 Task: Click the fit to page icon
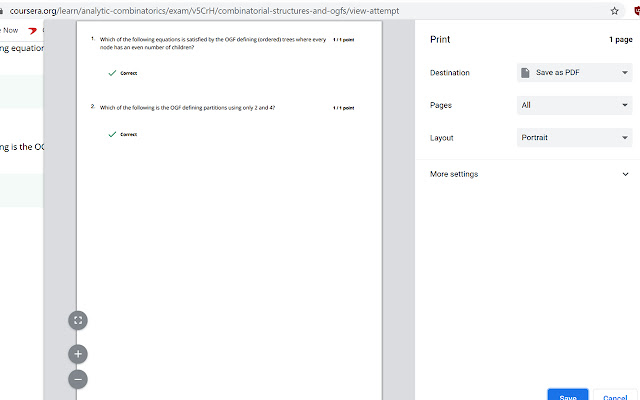tap(78, 320)
